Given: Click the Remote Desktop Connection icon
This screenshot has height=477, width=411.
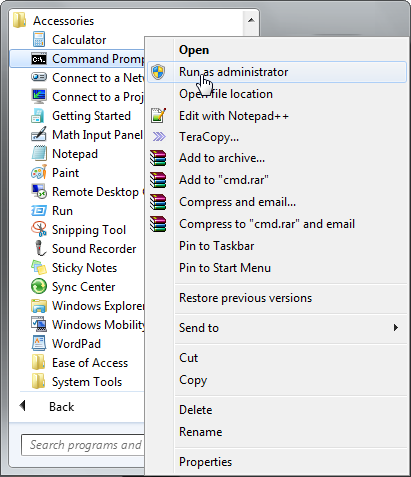Looking at the screenshot, I should pos(39,191).
